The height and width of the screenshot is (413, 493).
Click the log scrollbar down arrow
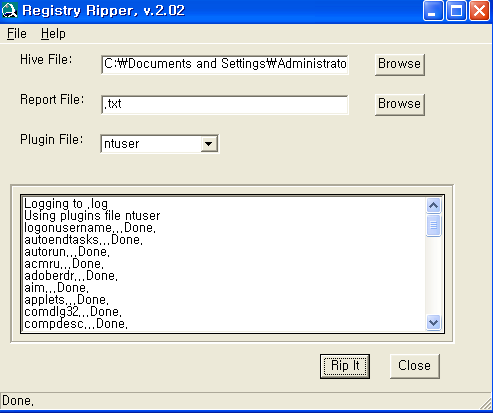point(433,322)
